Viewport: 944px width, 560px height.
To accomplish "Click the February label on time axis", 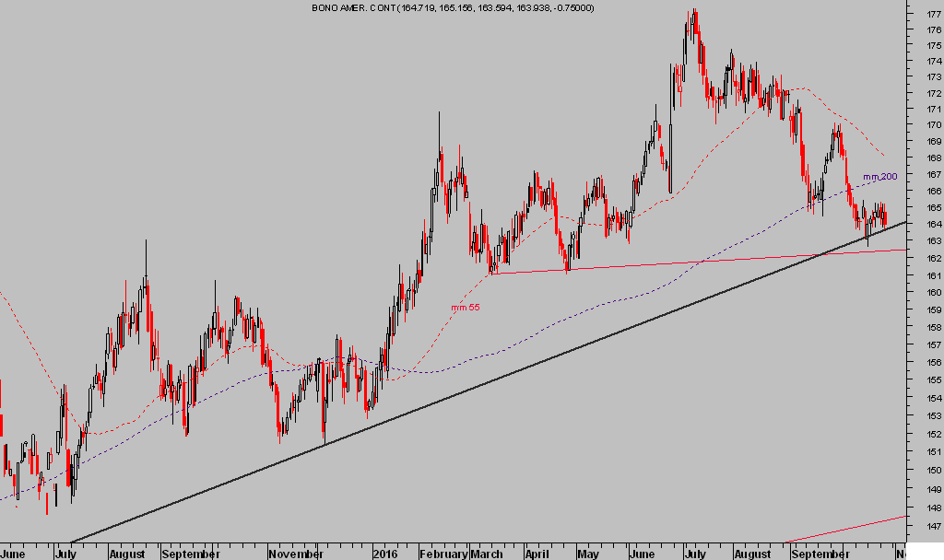I will [442, 555].
